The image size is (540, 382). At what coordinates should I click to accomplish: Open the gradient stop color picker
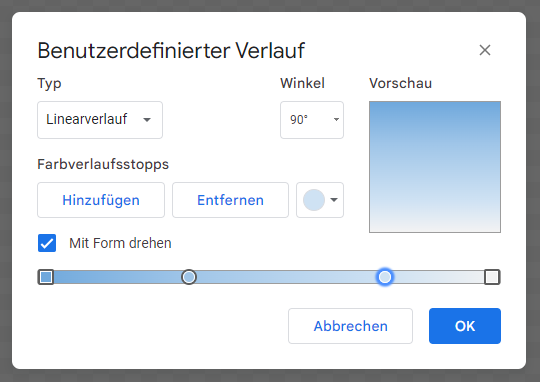click(320, 200)
